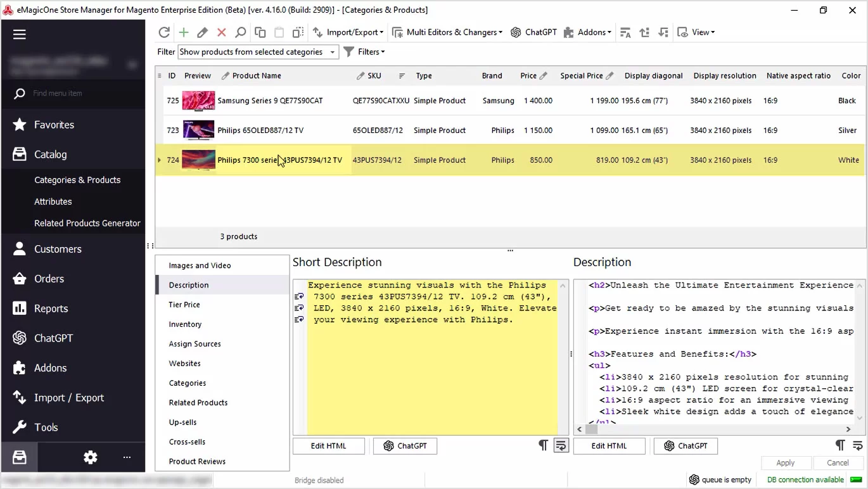Screen dimensions: 868x489
Task: Select the Tier Price tab
Action: (222, 305)
